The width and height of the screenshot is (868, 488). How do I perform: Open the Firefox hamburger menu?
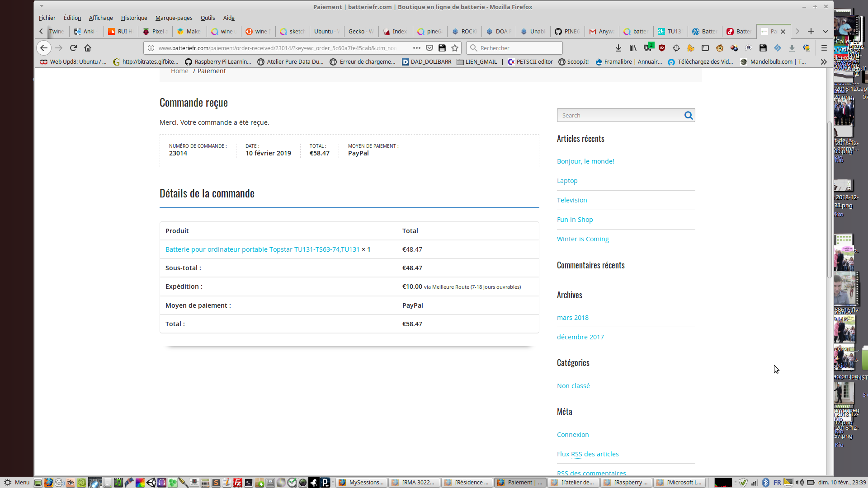pos(824,48)
